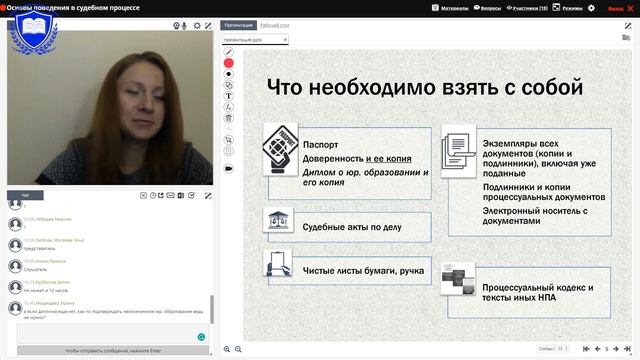Click the 'представитель' chat message
The width and height of the screenshot is (640, 360).
40,248
